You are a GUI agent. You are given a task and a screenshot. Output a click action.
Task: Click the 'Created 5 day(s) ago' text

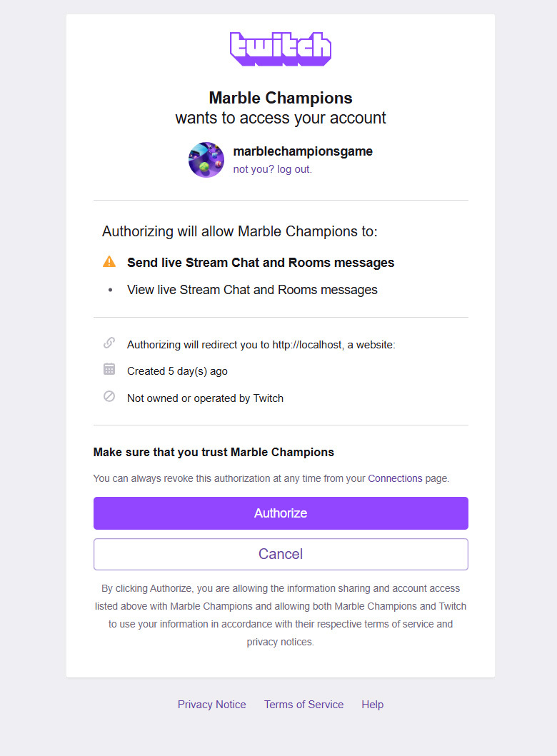177,371
